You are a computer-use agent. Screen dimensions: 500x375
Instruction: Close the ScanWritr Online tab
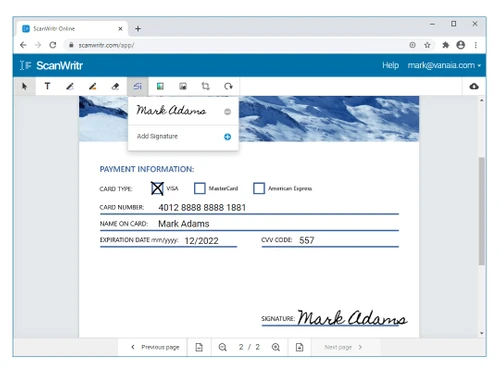[120, 29]
